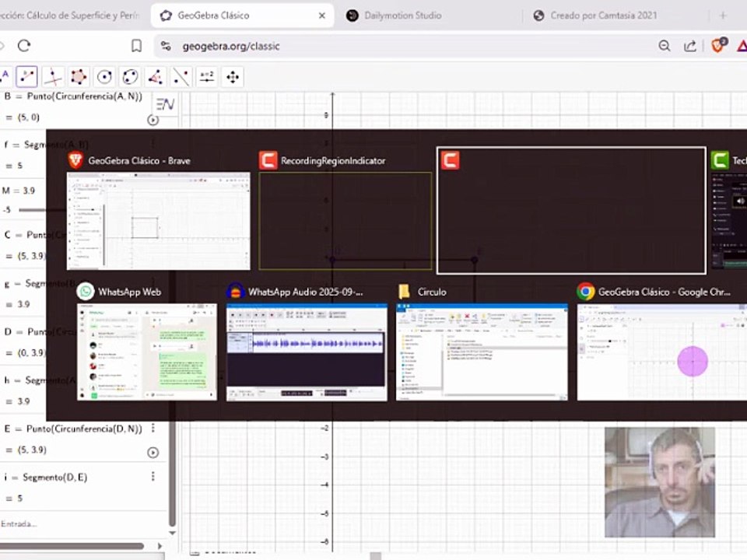Select the Slider a=2 tool
Image resolution: width=747 pixels, height=560 pixels.
tap(207, 77)
